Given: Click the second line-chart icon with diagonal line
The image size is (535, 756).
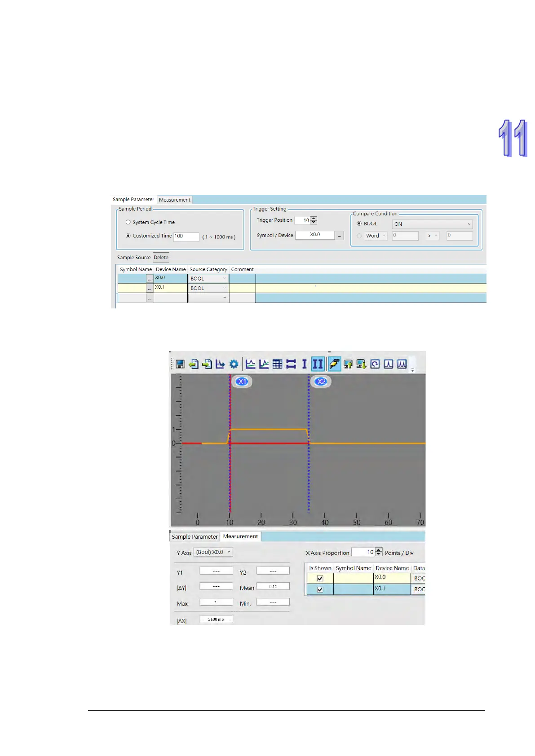Looking at the screenshot, I should [264, 364].
